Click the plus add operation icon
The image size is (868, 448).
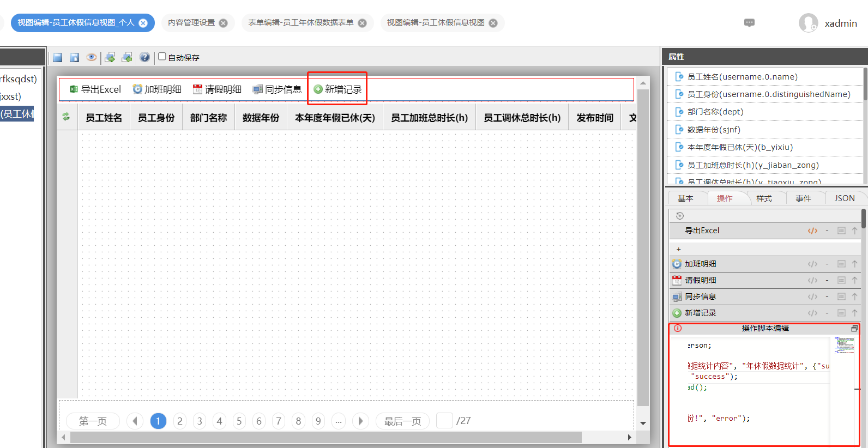pos(679,249)
